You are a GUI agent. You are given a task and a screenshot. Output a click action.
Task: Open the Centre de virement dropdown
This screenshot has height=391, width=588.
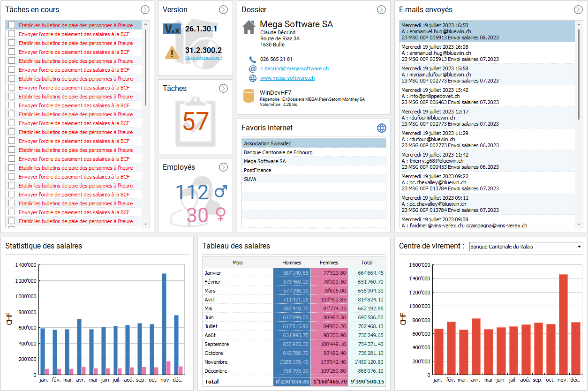(x=580, y=247)
